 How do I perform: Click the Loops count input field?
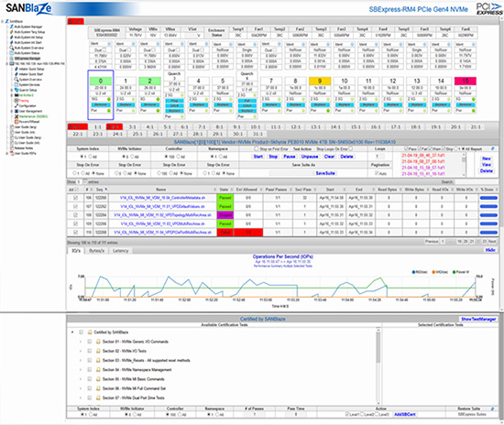[x=380, y=157]
